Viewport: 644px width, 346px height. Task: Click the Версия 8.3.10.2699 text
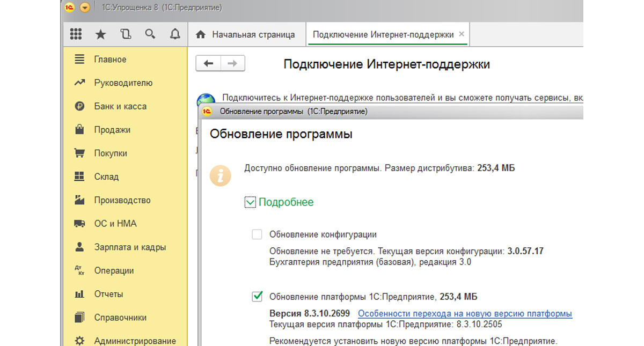pos(310,313)
